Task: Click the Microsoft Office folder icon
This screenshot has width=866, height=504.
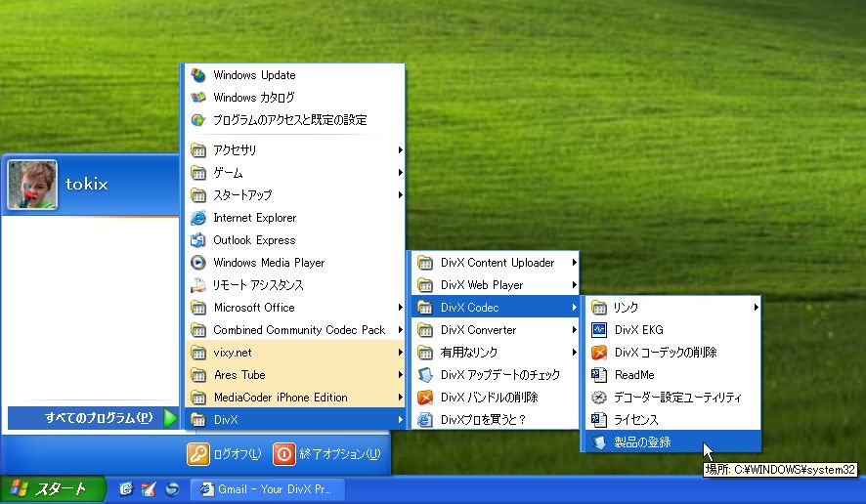Action: (198, 308)
